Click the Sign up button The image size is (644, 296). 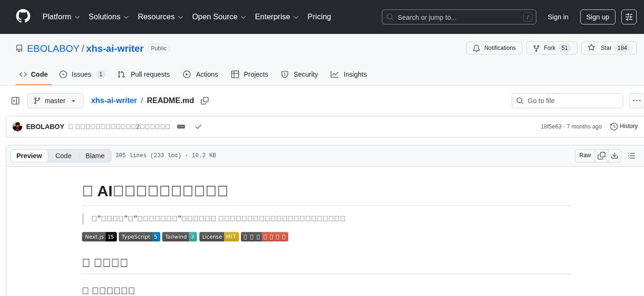click(598, 17)
